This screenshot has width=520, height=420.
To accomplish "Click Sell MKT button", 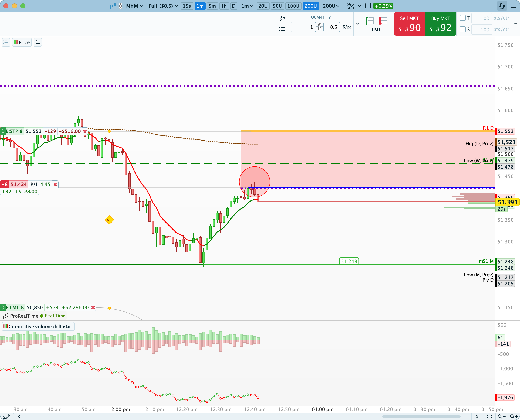I will pos(409,24).
